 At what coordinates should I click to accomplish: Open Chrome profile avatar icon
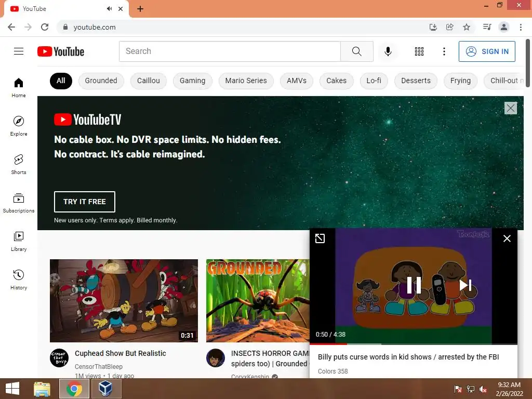(504, 27)
